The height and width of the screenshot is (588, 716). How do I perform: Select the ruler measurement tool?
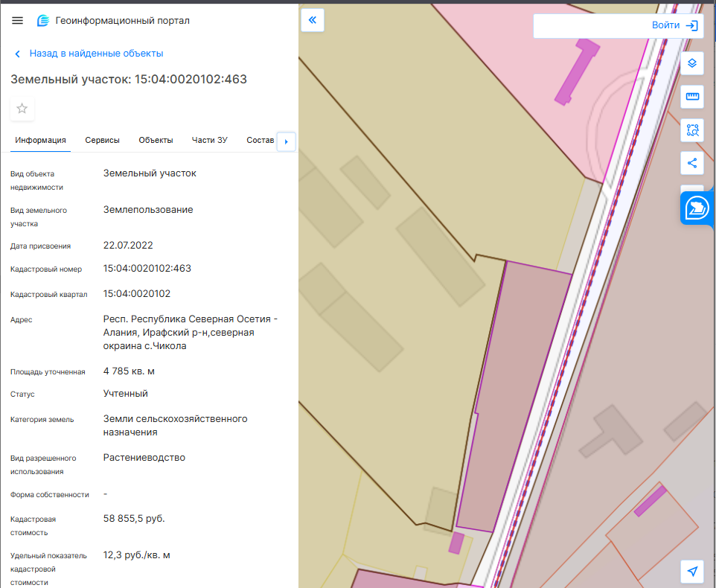point(692,96)
